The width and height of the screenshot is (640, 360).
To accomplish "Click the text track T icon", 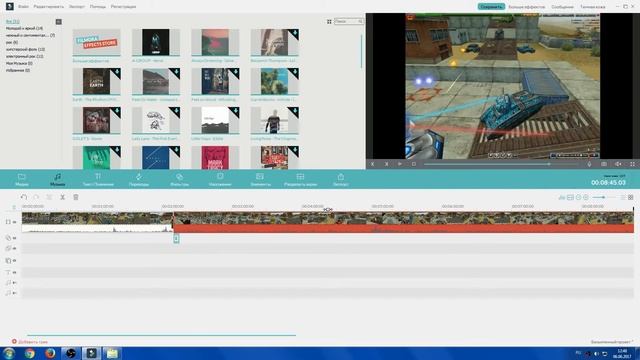I will coord(8,272).
